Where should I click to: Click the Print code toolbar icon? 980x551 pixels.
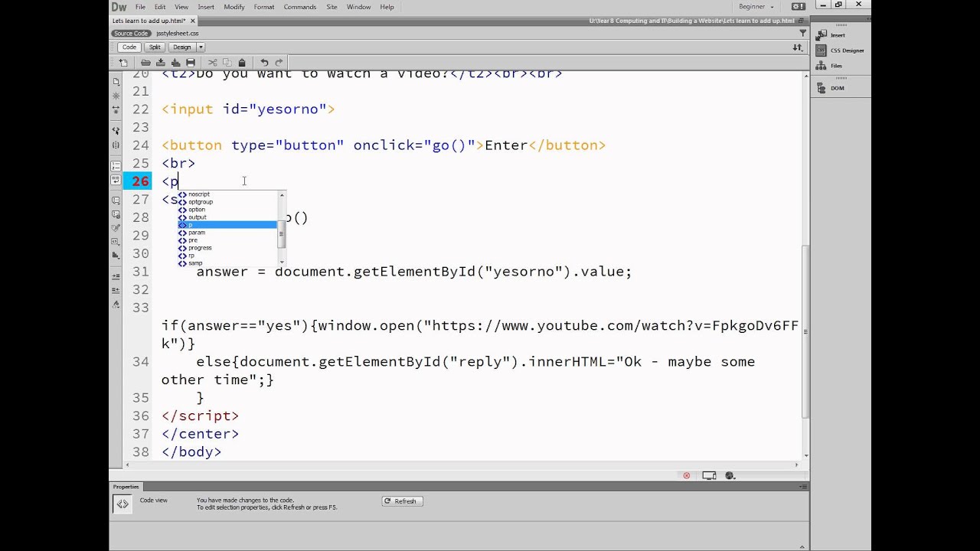191,63
